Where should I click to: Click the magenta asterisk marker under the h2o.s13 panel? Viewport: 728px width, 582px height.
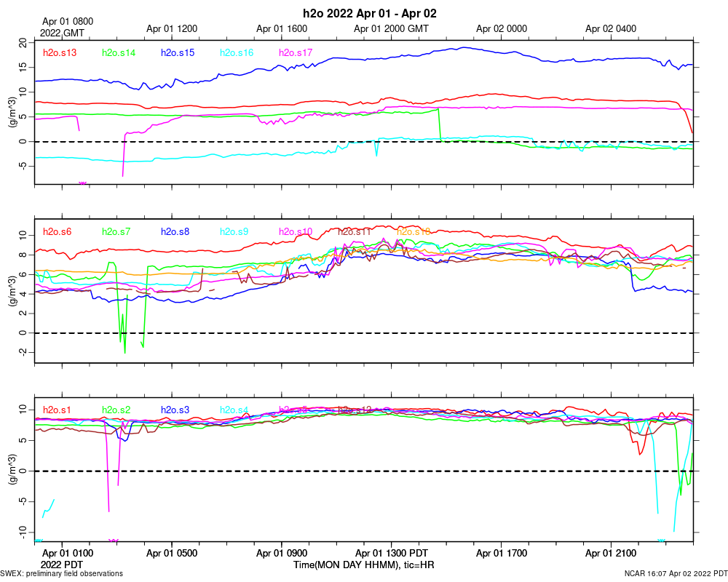pos(83,184)
